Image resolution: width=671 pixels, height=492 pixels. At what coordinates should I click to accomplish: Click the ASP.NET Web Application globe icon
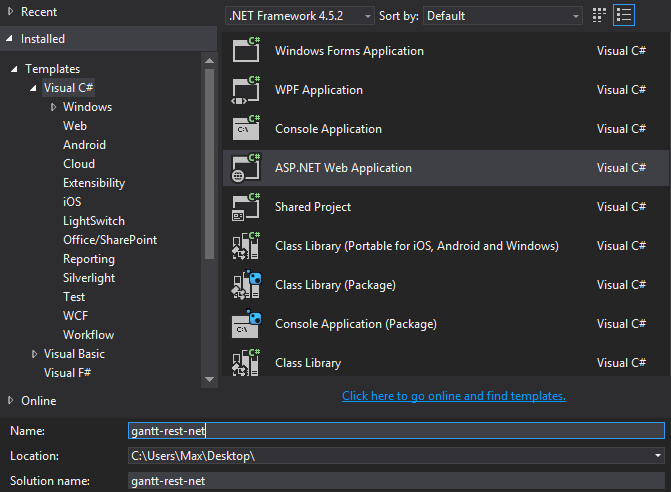coord(246,168)
